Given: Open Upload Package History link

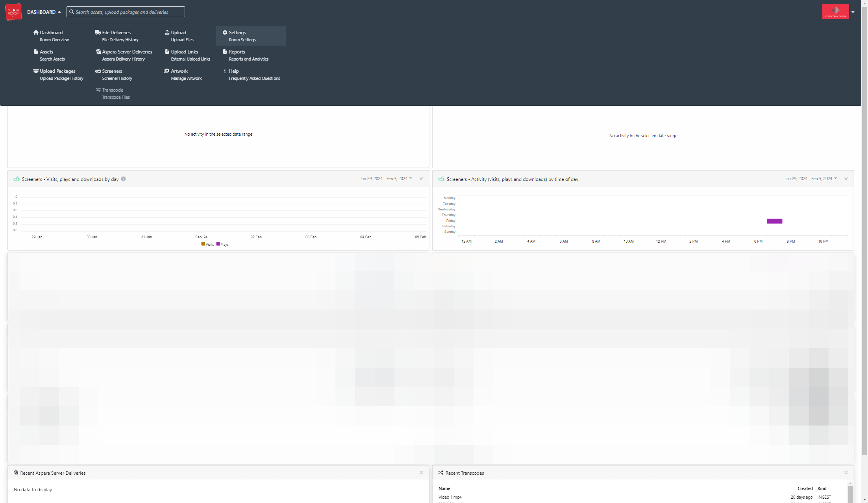Looking at the screenshot, I should coord(61,78).
